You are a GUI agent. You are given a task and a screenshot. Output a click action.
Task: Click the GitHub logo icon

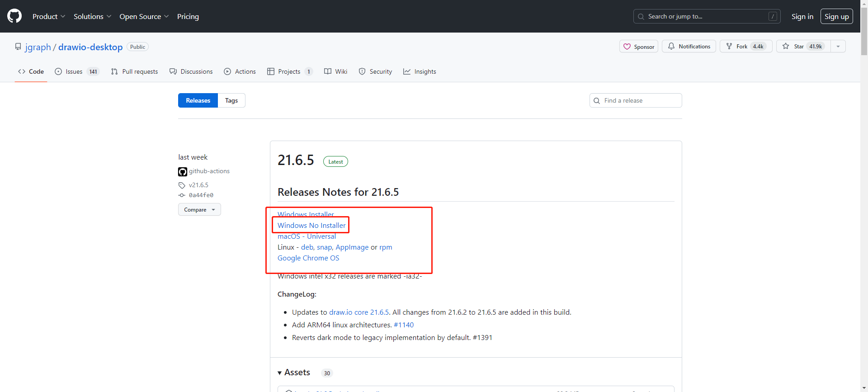point(14,16)
